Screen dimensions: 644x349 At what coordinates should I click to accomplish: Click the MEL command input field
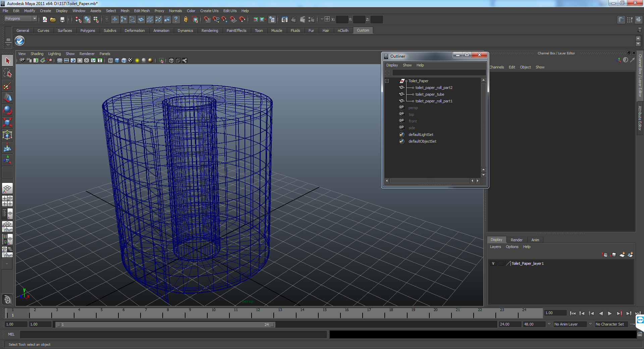click(x=173, y=334)
